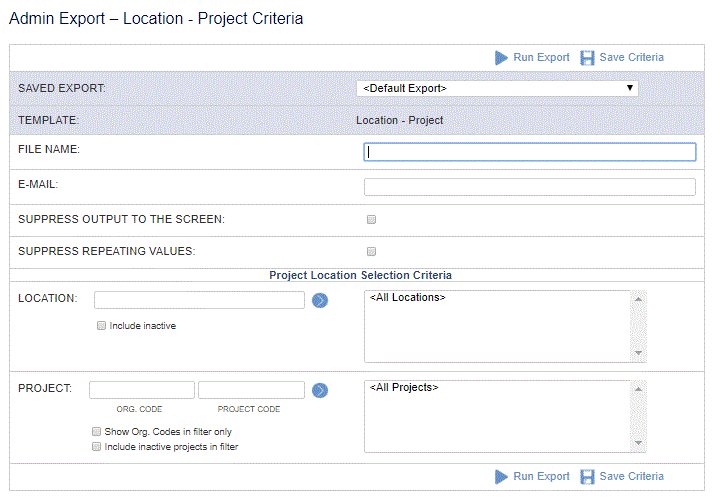Click up arrow of Locations list scrollbar
Image resolution: width=714 pixels, height=501 pixels.
(x=638, y=299)
